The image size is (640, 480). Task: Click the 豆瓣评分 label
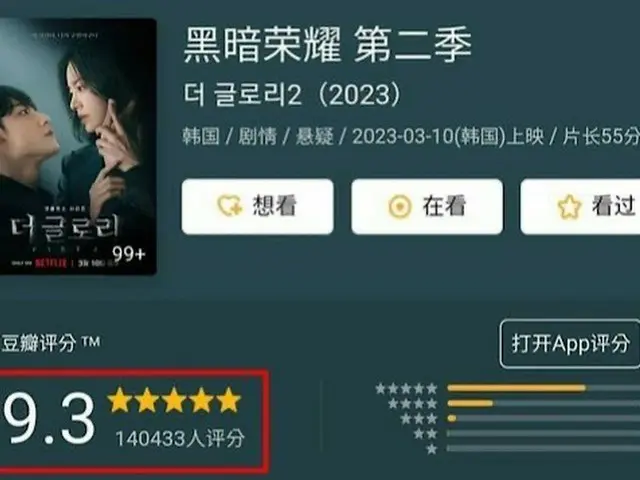(39, 343)
